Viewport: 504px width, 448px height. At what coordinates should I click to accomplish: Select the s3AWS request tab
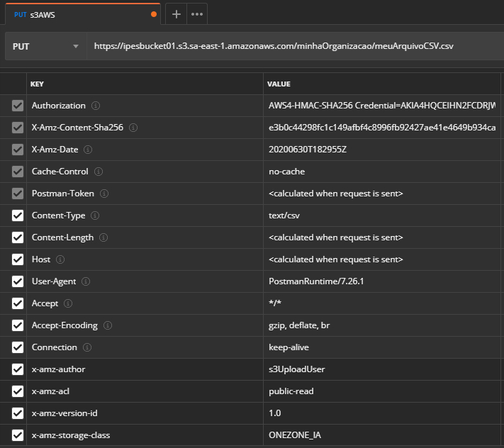tap(78, 13)
